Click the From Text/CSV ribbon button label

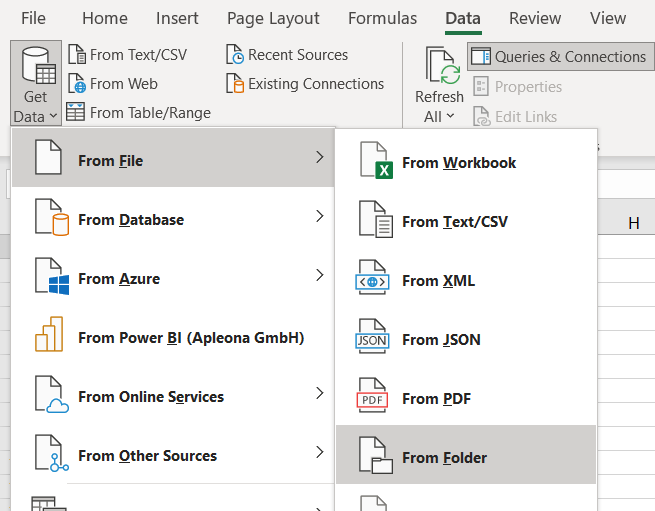click(138, 55)
